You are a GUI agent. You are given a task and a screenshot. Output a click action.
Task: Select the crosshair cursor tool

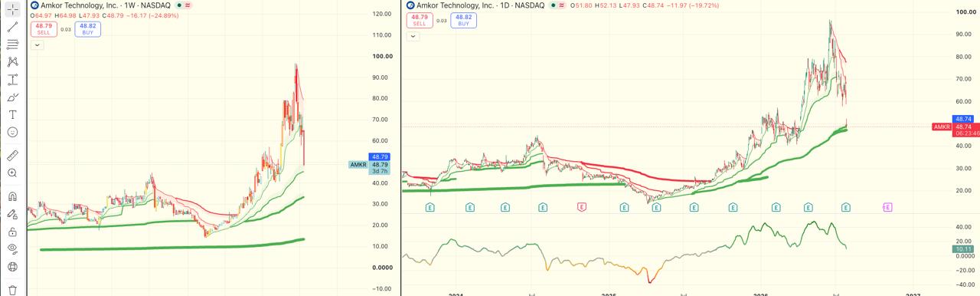[12, 8]
